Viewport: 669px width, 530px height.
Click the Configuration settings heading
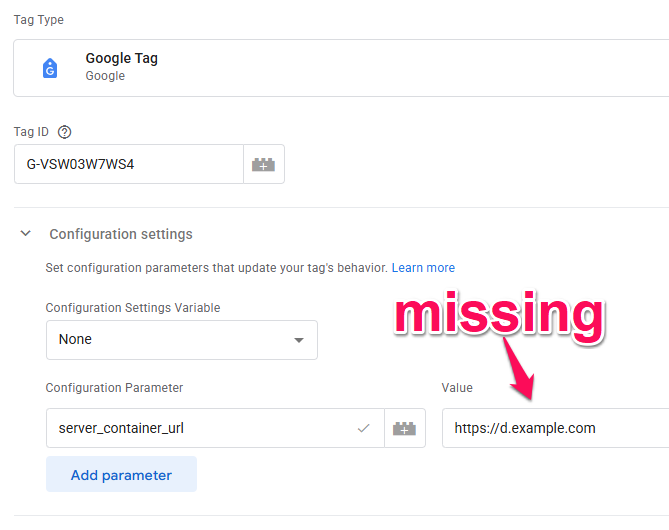click(x=121, y=234)
